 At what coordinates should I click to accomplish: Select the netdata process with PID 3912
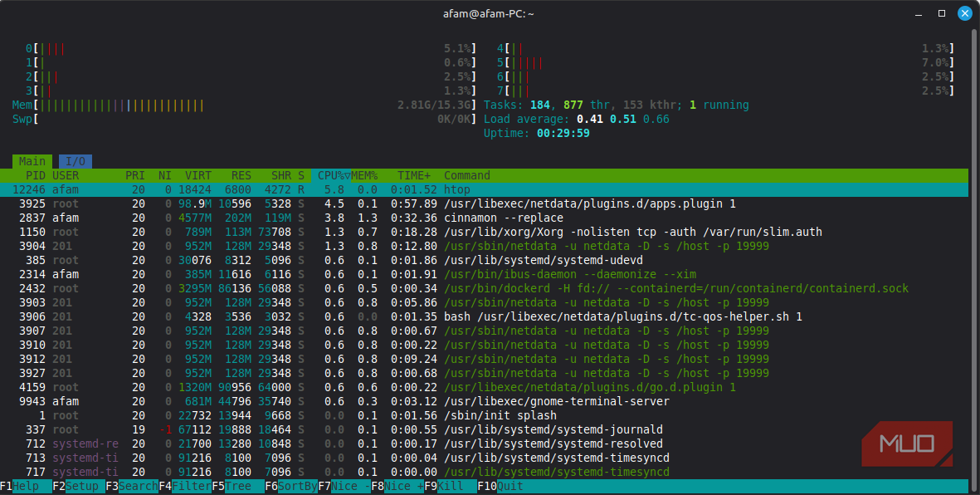click(x=485, y=359)
